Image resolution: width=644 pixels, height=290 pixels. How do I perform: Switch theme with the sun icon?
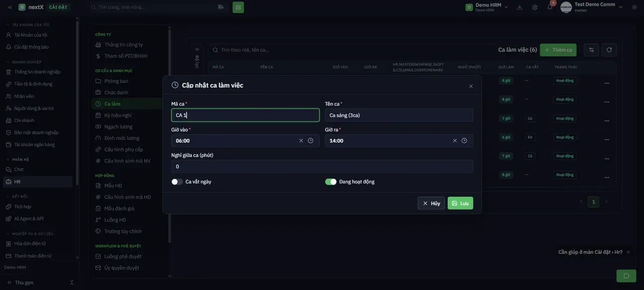633,7
